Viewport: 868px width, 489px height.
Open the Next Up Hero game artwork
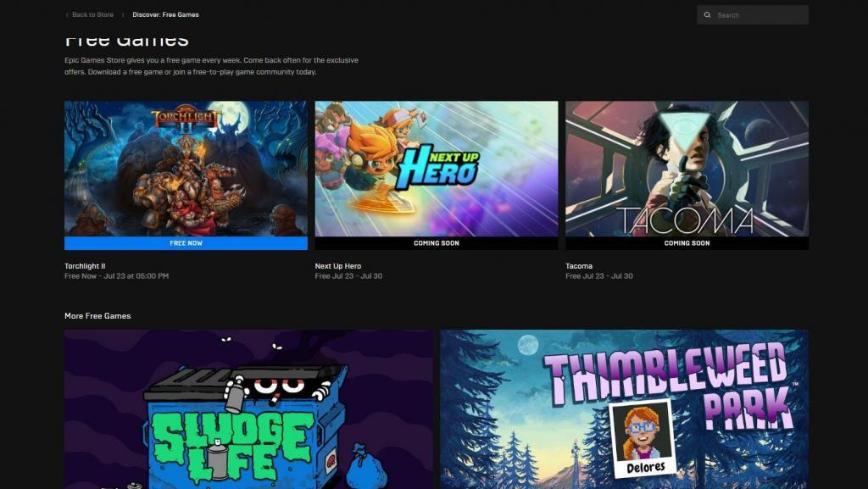coord(437,169)
